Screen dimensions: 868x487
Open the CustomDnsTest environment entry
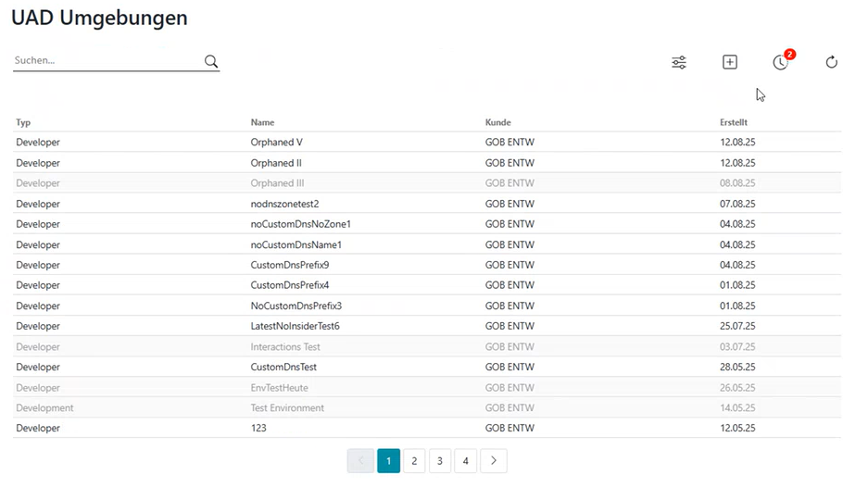[x=283, y=368]
